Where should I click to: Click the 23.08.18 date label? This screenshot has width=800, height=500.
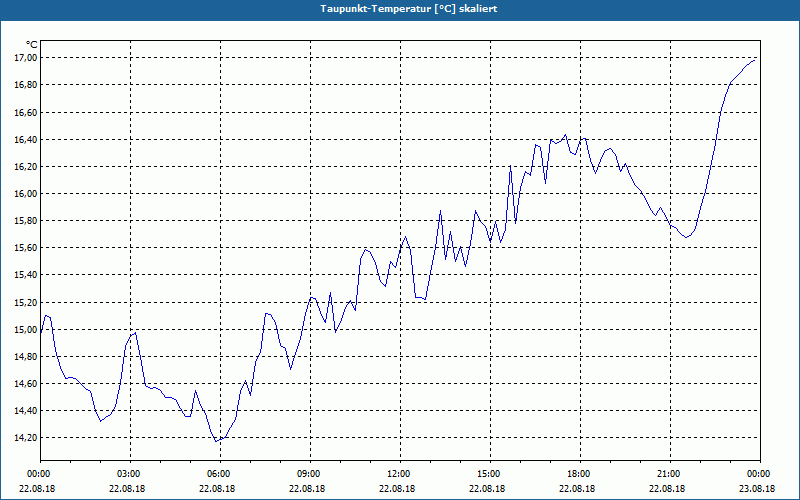[x=757, y=488]
